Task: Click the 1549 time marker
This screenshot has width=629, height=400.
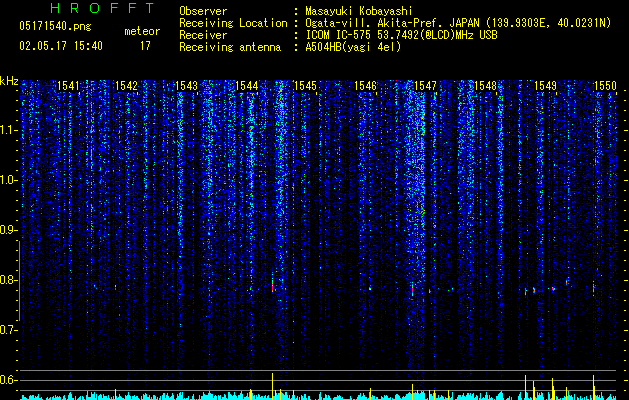Action: pos(546,86)
